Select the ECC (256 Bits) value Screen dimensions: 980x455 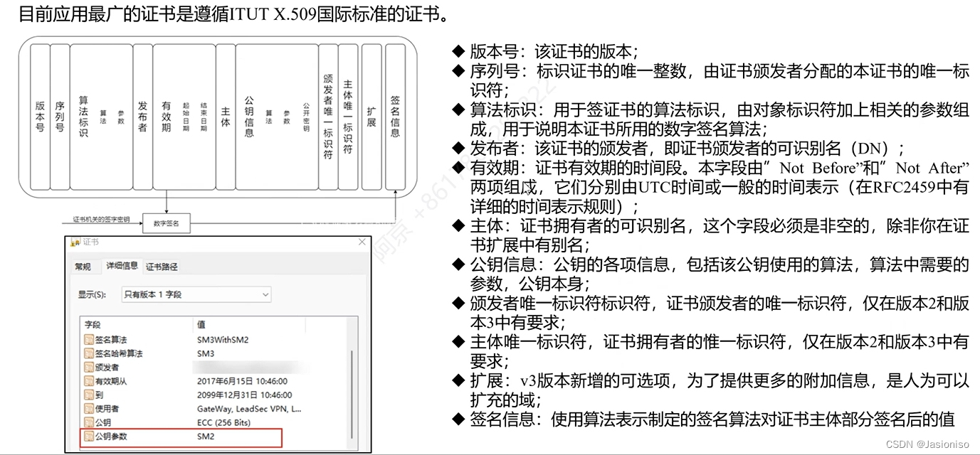coord(223,422)
